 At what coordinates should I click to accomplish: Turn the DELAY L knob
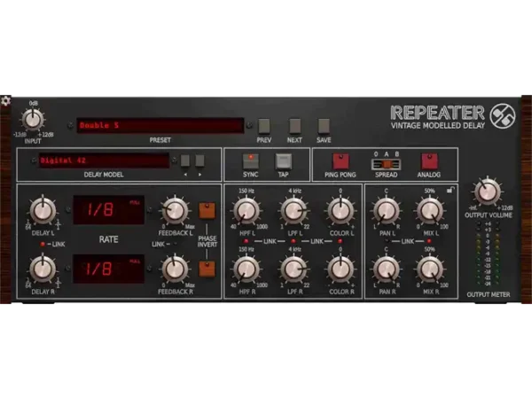(x=43, y=210)
